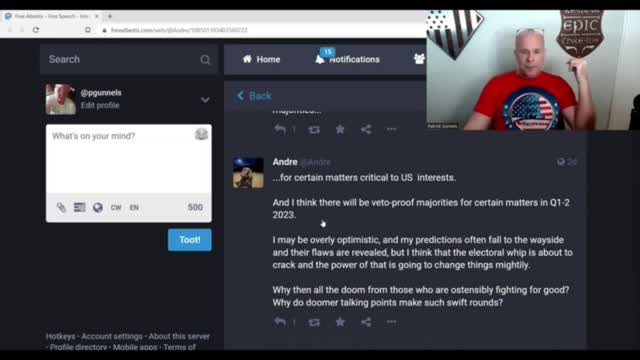
Task: Attach a file with the paperclip icon
Action: pyautogui.click(x=61, y=207)
